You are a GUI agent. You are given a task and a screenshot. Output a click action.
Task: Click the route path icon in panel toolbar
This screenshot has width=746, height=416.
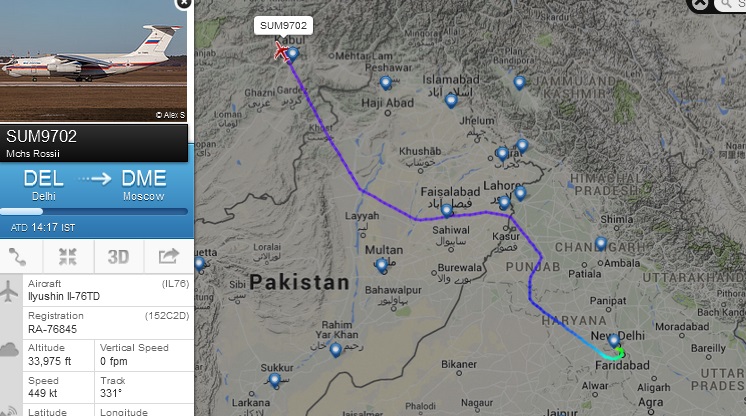coord(18,257)
